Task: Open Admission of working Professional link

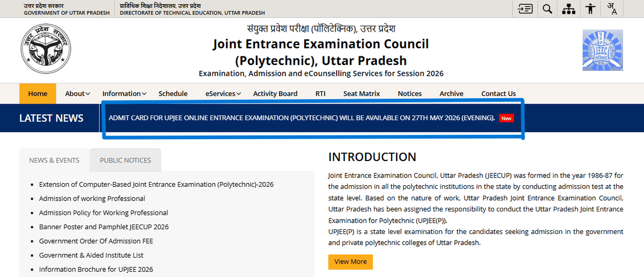Action: point(92,198)
